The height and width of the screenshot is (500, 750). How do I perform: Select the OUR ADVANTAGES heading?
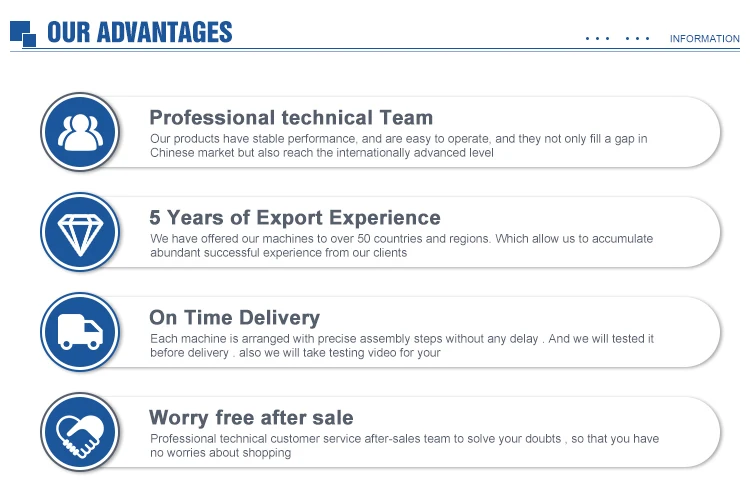(140, 33)
